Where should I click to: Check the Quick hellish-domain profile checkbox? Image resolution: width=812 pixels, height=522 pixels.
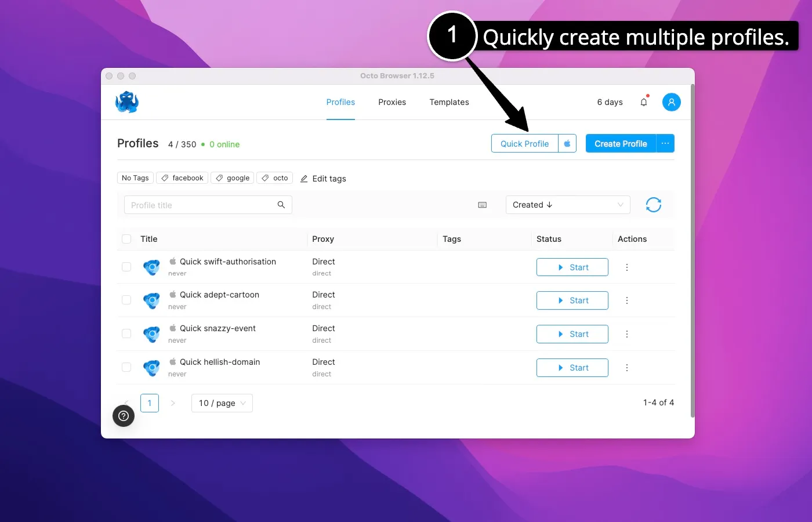[x=126, y=367]
